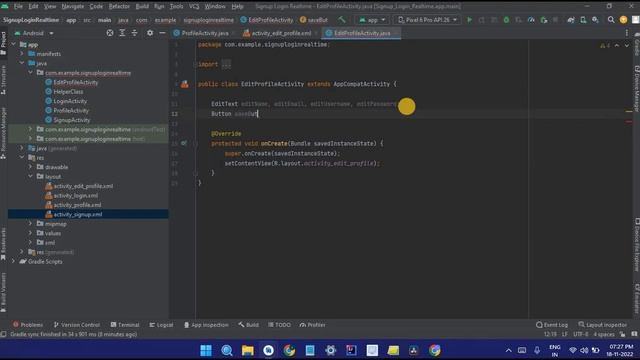Open the Refactor menu
The image size is (640, 360).
(119, 7)
